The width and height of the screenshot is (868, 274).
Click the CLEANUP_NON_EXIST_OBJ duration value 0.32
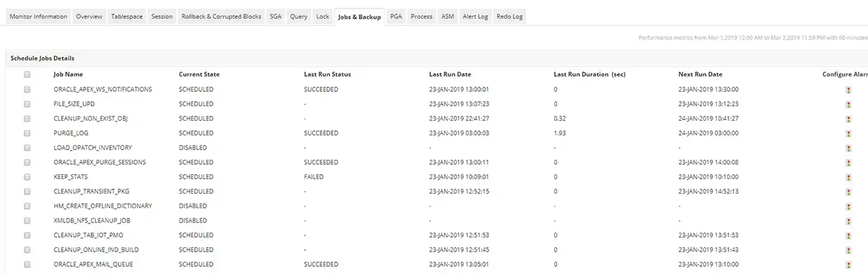pos(560,119)
